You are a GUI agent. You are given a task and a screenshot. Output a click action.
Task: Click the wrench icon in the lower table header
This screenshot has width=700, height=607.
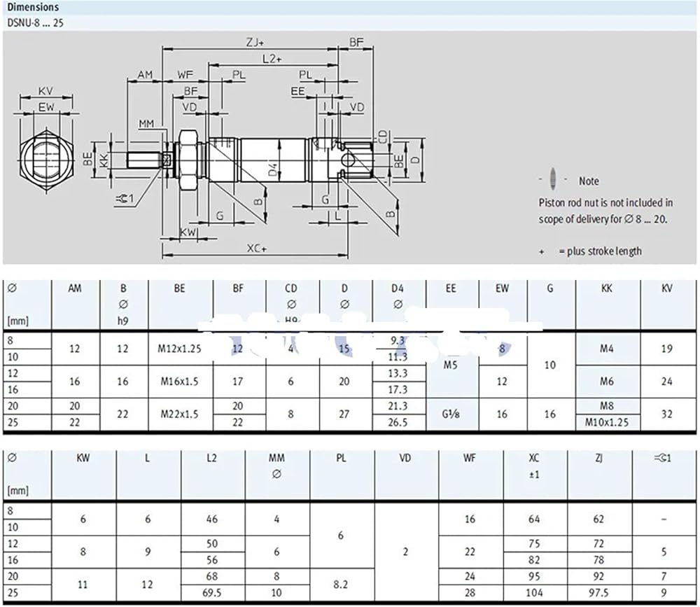(662, 458)
